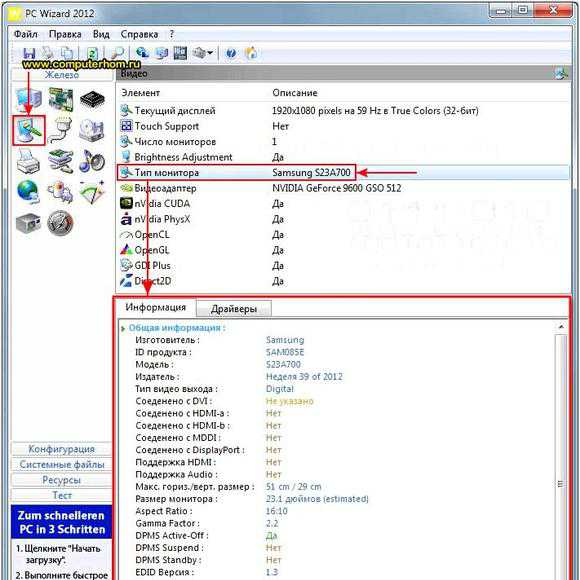Open the DirectX gauge icon in sidebar

tap(92, 192)
